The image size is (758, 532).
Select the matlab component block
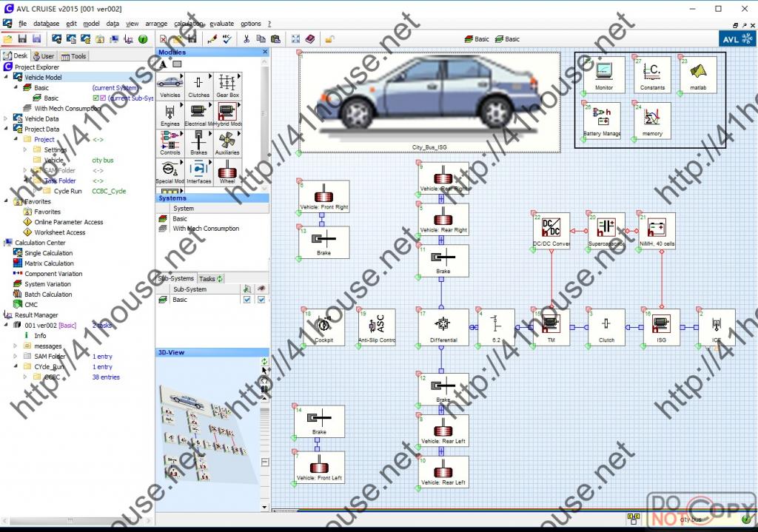(697, 75)
